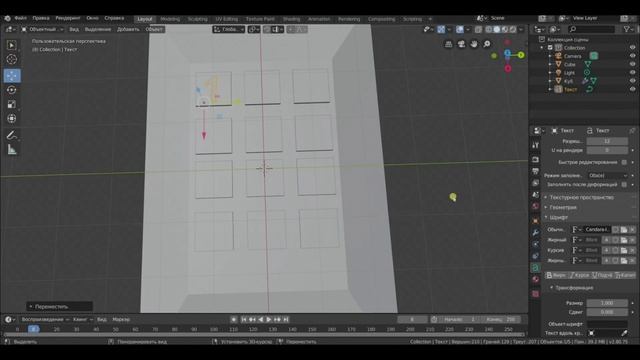Hide the Cube object in outliner
This screenshot has width=640, height=360.
tap(632, 64)
